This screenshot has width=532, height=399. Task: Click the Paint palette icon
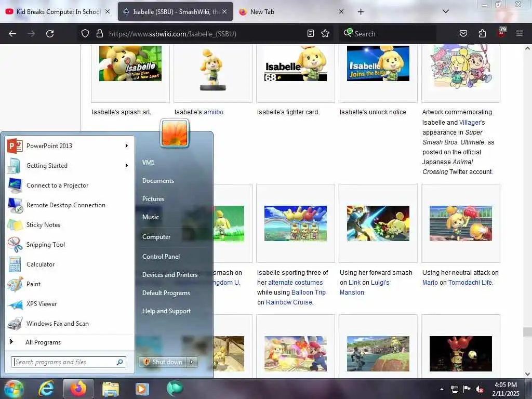pos(15,284)
